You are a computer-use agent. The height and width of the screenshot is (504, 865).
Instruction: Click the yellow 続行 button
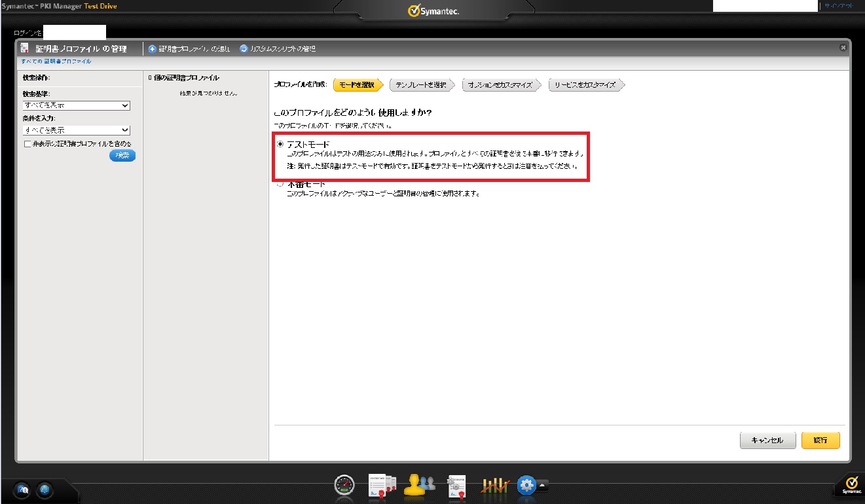coord(820,441)
